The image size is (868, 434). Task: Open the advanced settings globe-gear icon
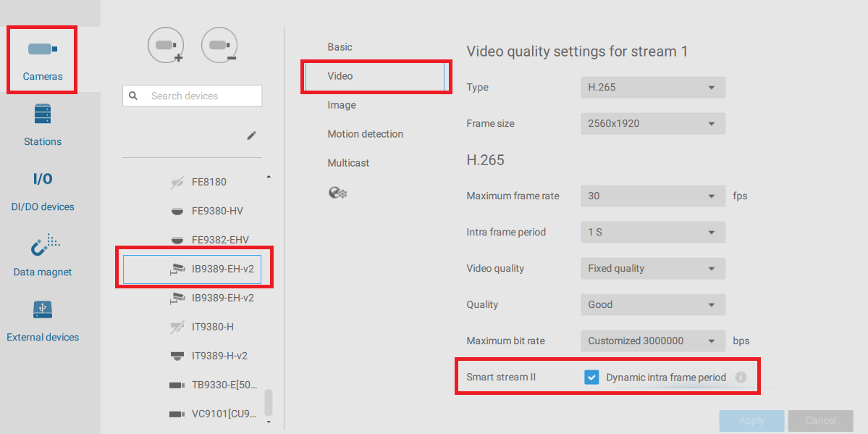click(337, 193)
